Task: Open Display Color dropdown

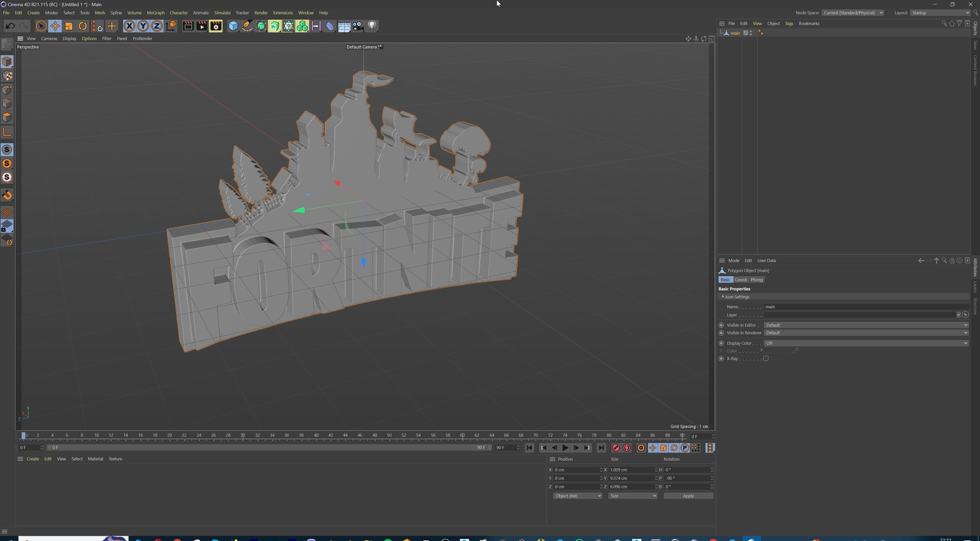Action: coord(866,343)
